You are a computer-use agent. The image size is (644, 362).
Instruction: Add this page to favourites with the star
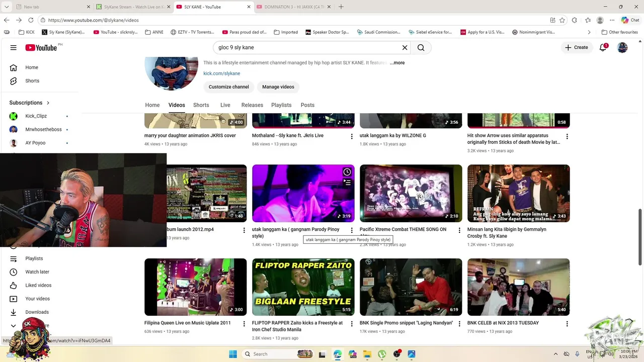tap(562, 20)
